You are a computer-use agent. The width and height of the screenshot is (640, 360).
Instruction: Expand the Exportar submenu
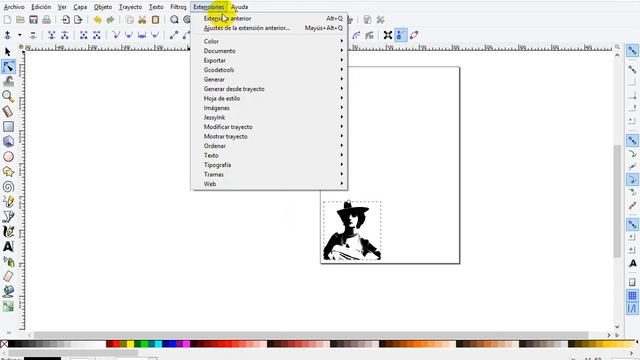tap(269, 60)
